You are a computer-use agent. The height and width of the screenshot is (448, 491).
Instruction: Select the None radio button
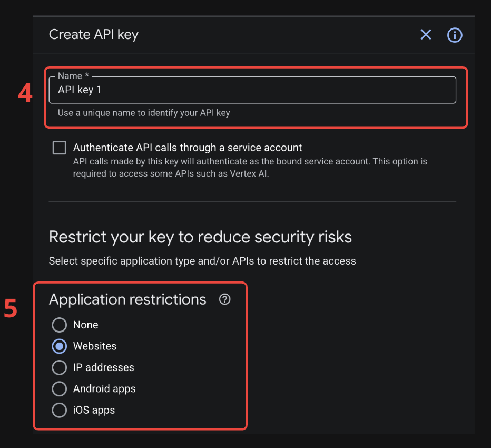[60, 325]
